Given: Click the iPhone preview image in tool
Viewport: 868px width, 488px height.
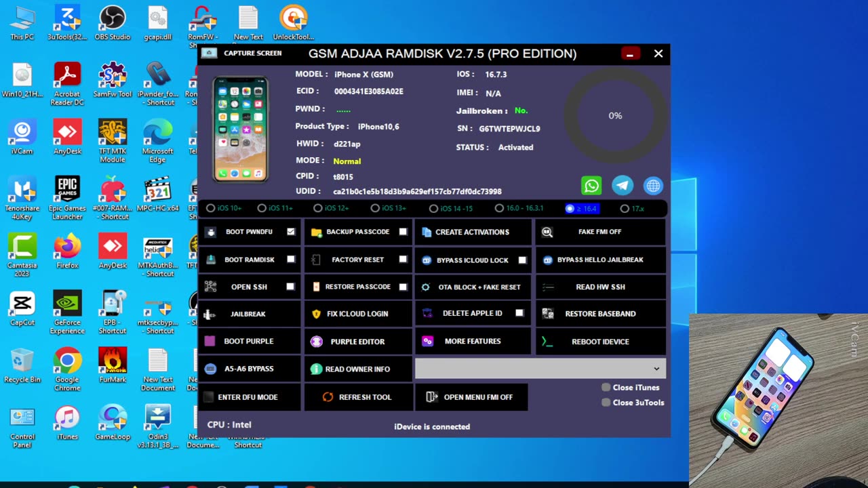Looking at the screenshot, I should click(241, 129).
